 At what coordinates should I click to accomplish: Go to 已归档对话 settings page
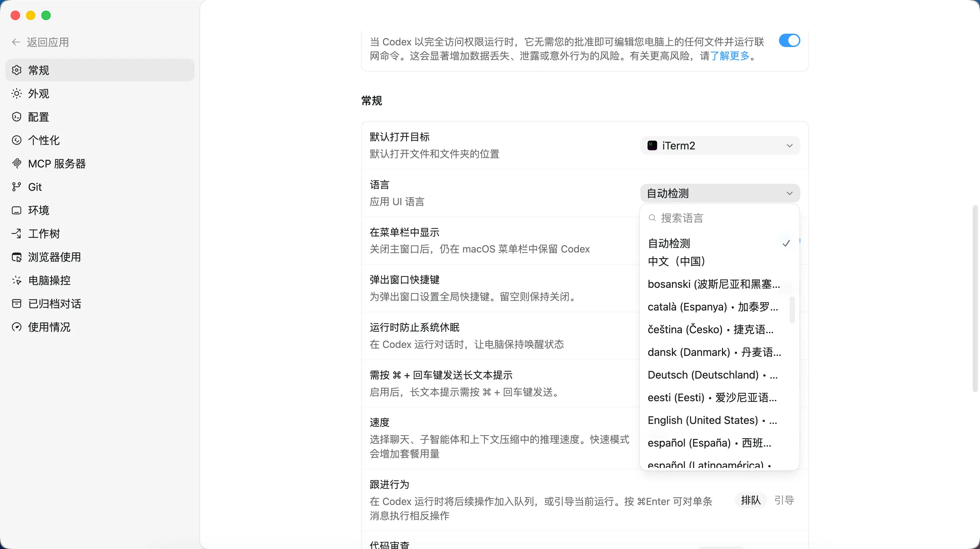click(54, 304)
